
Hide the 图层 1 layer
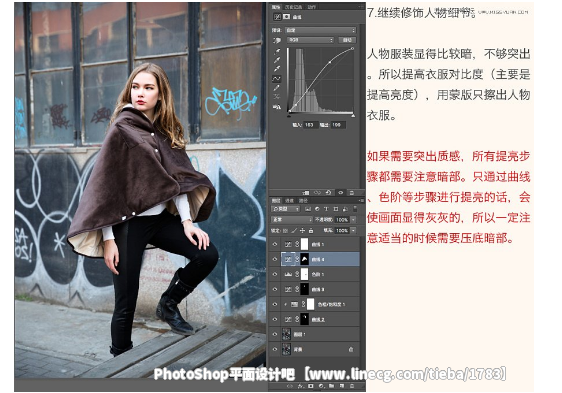[x=275, y=334]
